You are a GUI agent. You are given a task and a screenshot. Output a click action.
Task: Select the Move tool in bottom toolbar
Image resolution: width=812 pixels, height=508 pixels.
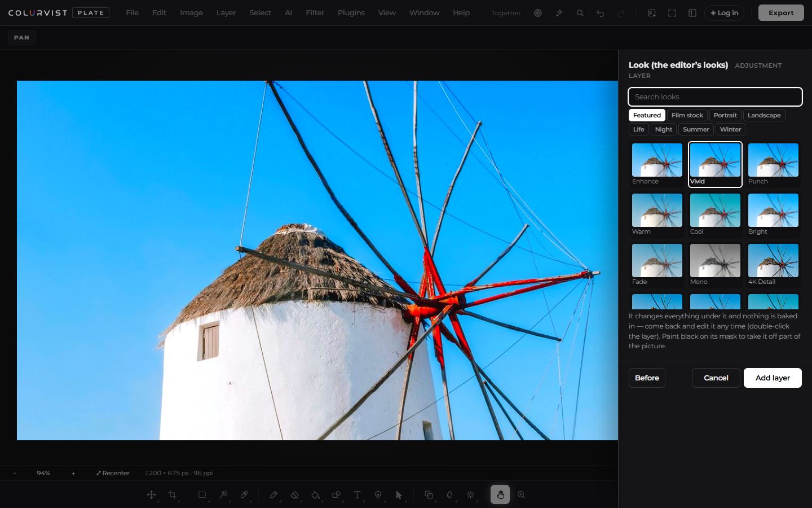click(151, 495)
